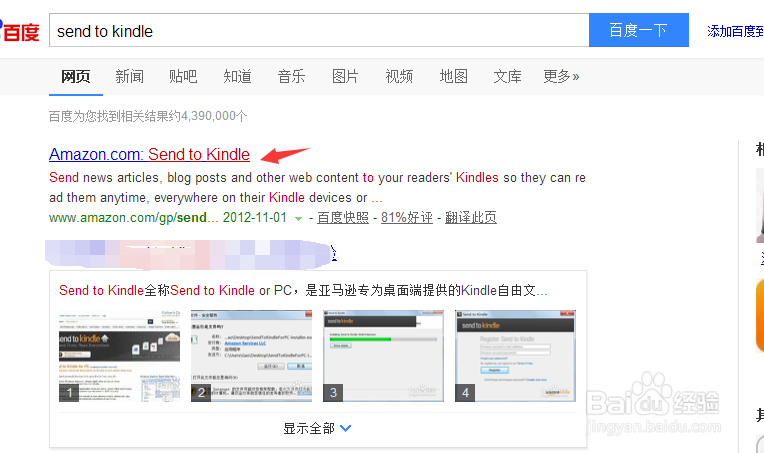Open the 地图 tab
Image resolution: width=764 pixels, height=453 pixels.
tap(454, 76)
